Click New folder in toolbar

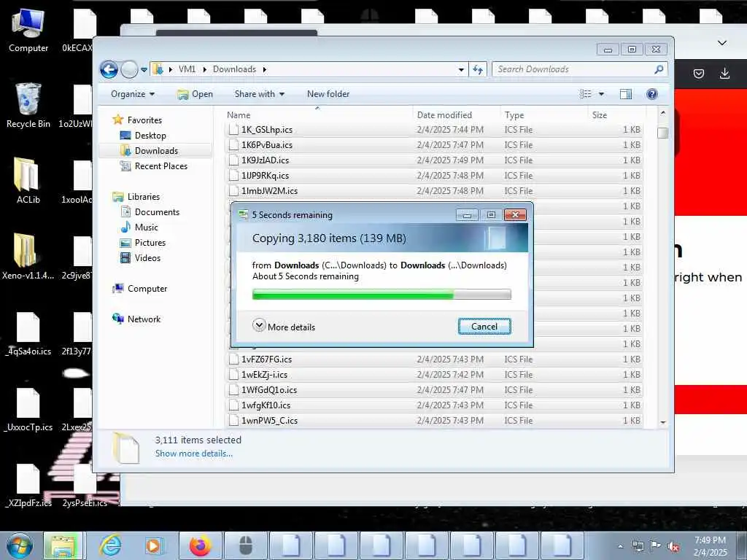(328, 94)
